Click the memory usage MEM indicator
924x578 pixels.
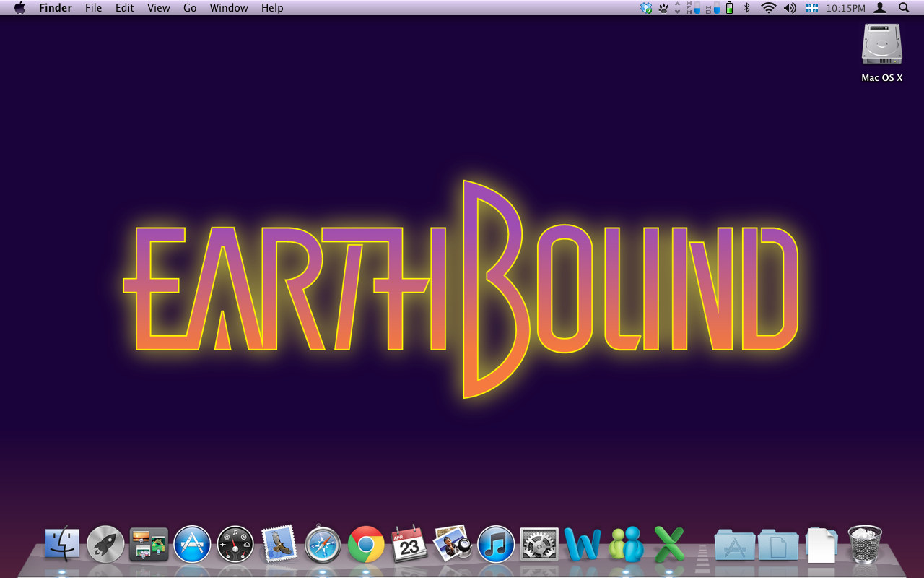(693, 8)
